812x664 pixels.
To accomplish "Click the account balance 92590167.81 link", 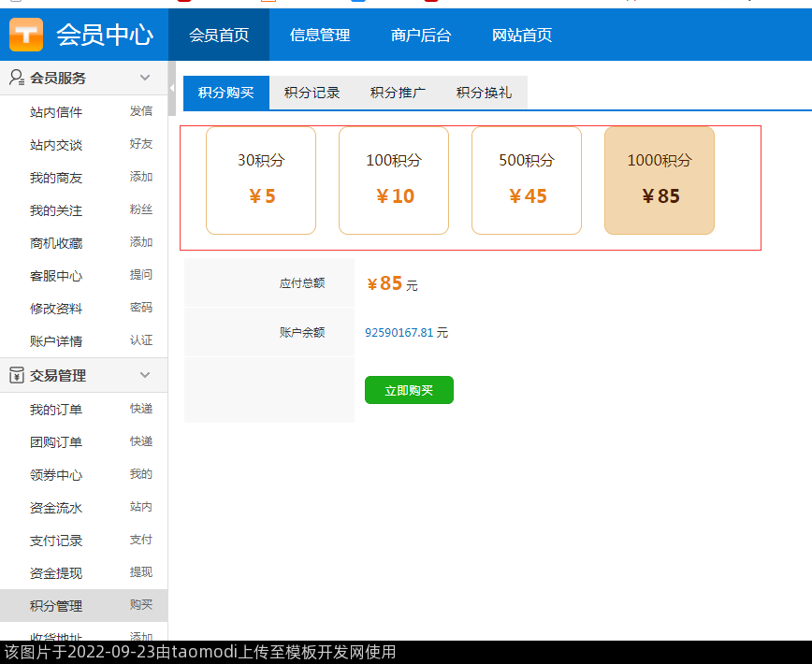I will click(x=399, y=332).
